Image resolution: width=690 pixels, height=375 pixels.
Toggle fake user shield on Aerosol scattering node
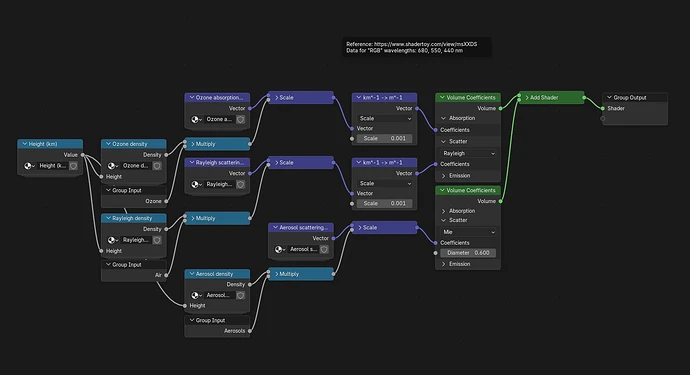[324, 249]
